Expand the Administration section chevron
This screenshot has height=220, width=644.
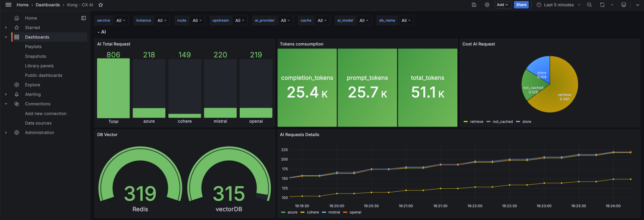click(6, 132)
